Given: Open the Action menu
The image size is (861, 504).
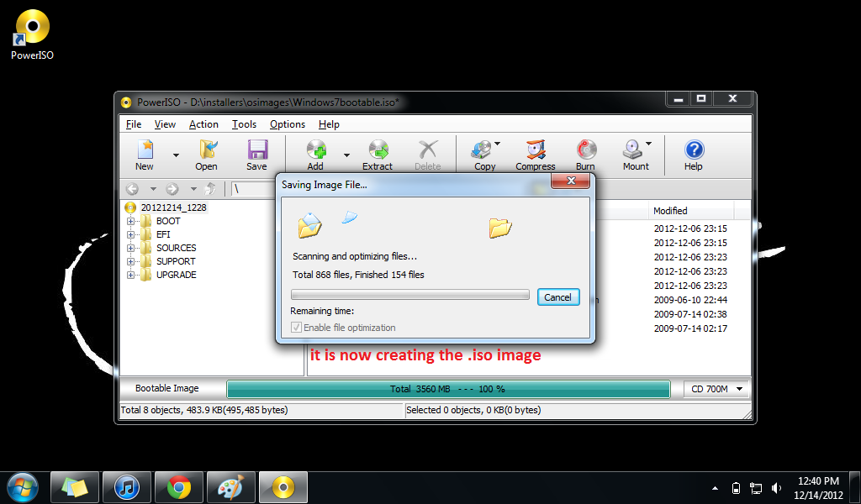Looking at the screenshot, I should point(203,123).
